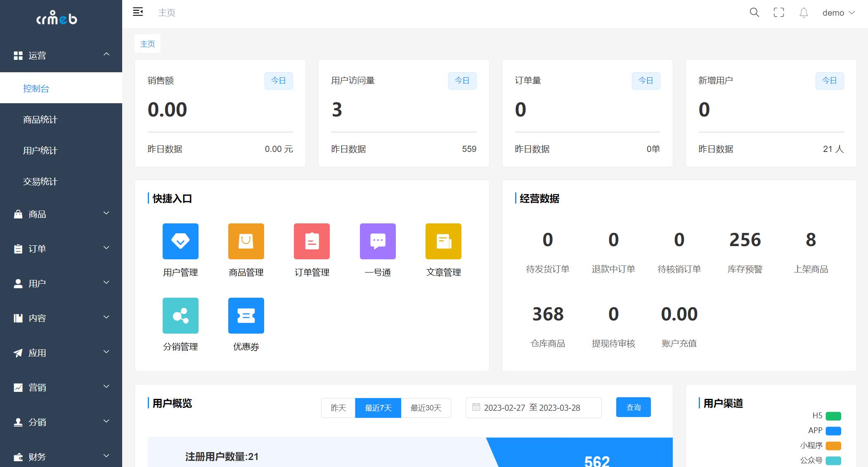Expand the 内容 menu chevron
The image size is (868, 467).
(106, 317)
